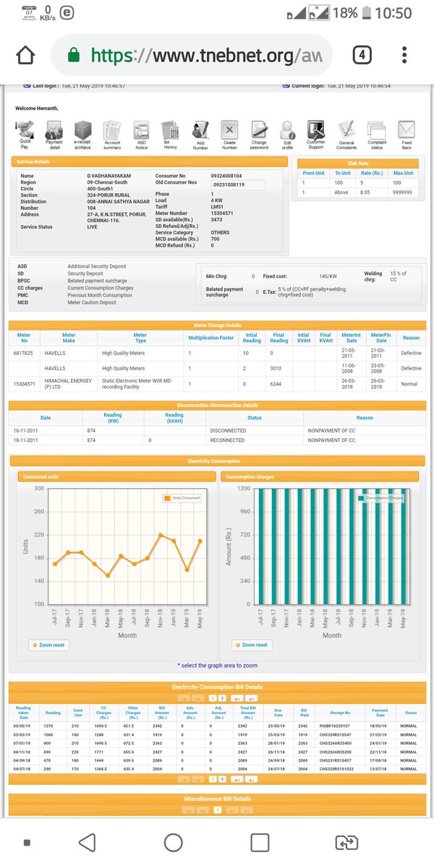Click the Reading taken Date column header
434x868 pixels.
tap(23, 713)
